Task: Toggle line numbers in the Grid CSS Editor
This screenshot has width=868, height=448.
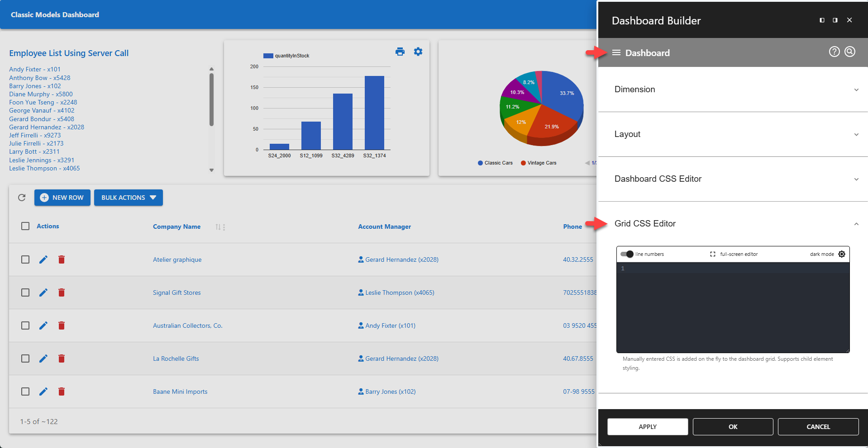Action: pyautogui.click(x=627, y=254)
